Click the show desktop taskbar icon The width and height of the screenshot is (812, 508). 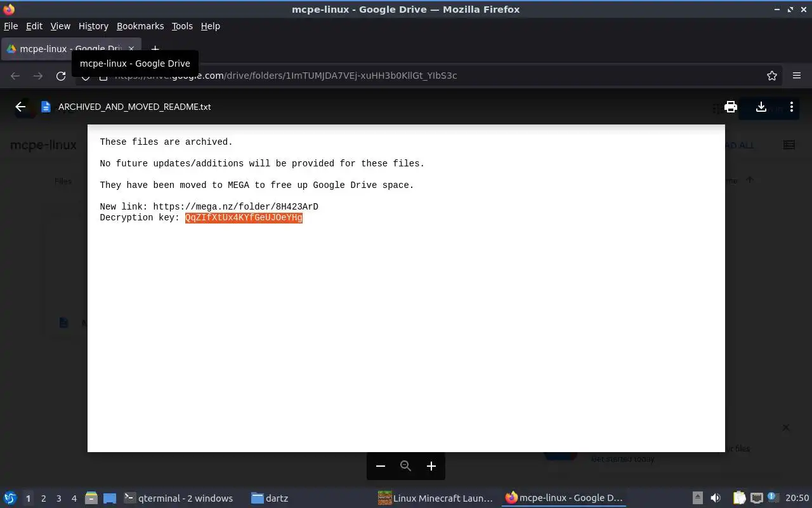pyautogui.click(x=110, y=498)
